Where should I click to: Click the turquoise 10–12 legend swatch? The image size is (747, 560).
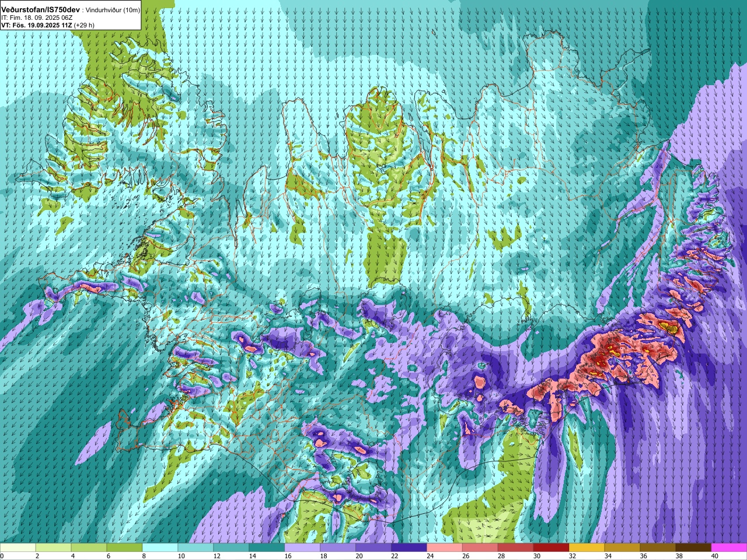(x=196, y=548)
